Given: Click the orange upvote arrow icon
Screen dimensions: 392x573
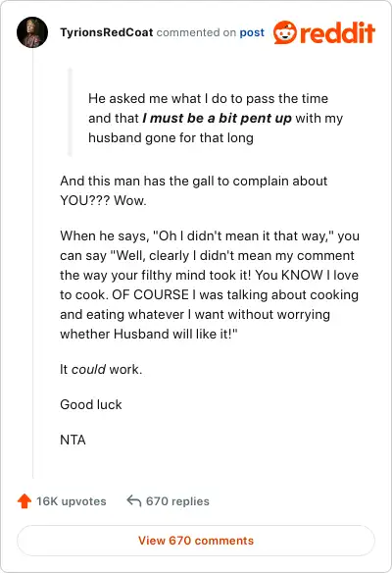Looking at the screenshot, I should [x=24, y=501].
